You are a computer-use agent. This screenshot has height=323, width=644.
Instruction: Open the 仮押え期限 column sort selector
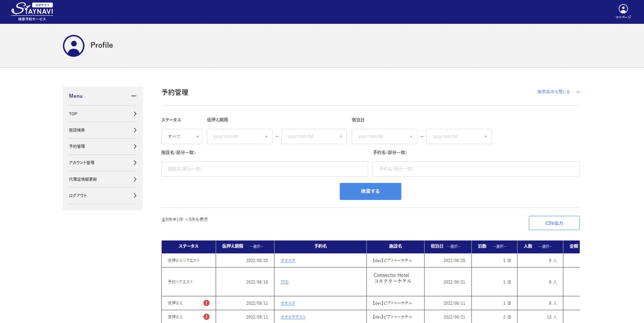point(257,247)
